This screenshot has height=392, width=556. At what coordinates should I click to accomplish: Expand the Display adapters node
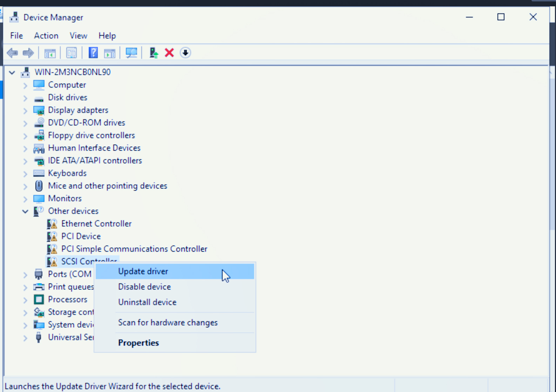point(25,110)
